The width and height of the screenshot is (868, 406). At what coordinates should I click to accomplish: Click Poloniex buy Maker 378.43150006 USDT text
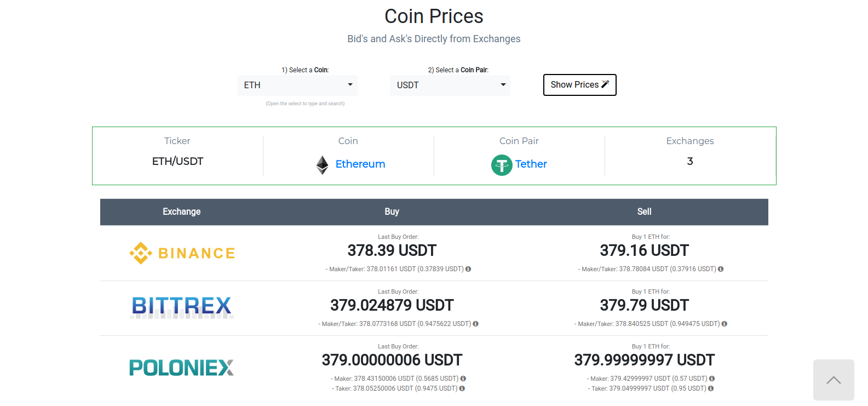[x=395, y=379]
